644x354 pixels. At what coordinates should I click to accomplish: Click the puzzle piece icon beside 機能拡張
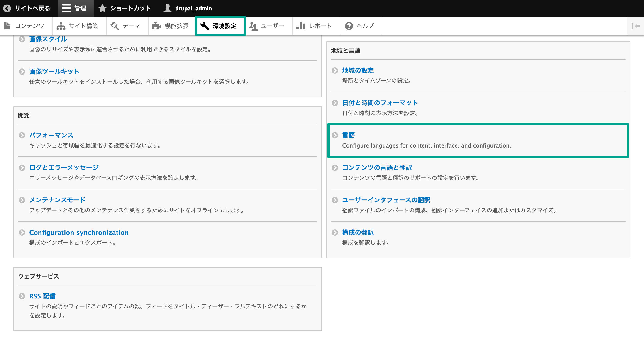click(x=157, y=26)
